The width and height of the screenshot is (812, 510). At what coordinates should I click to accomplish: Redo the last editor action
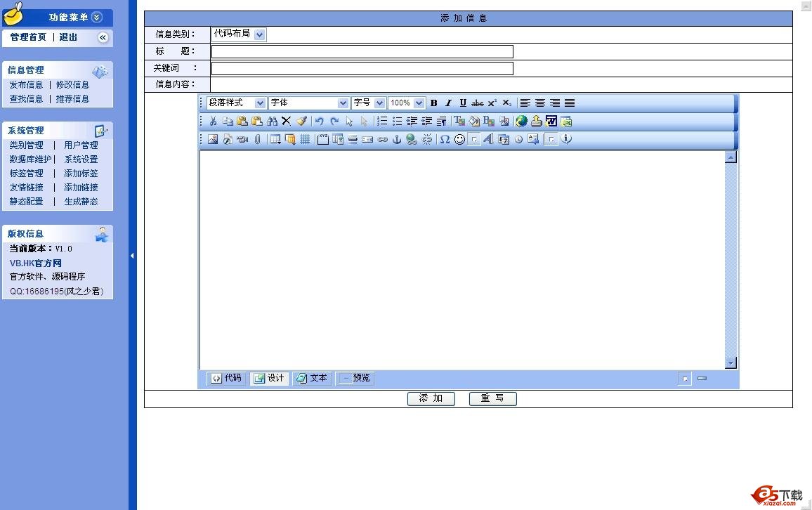click(x=334, y=121)
